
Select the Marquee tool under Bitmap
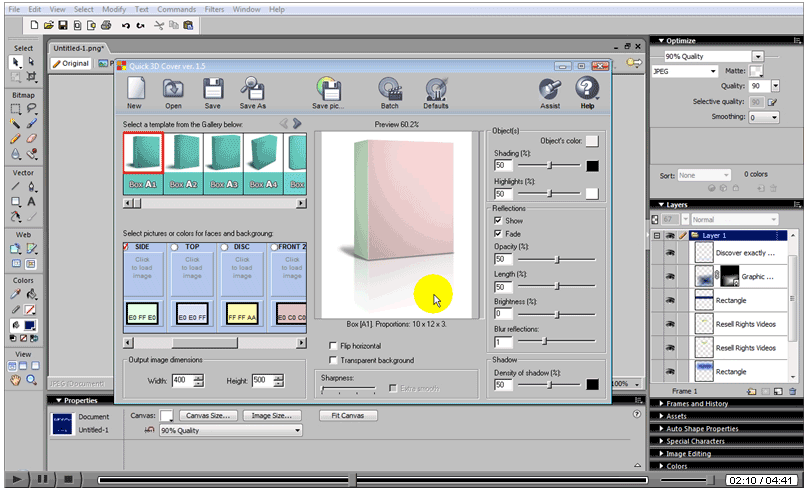(x=15, y=109)
